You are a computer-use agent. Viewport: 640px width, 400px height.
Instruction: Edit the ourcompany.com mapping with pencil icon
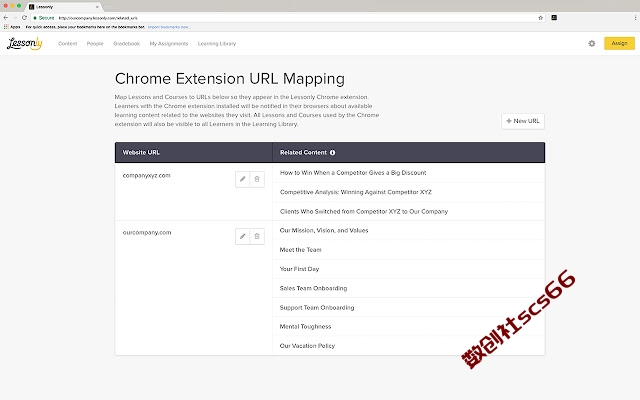click(242, 236)
